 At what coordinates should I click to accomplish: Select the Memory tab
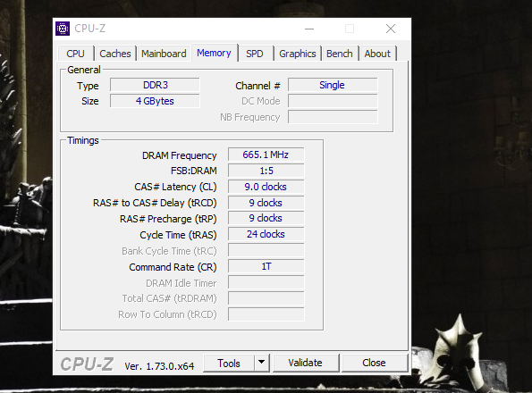tap(214, 53)
